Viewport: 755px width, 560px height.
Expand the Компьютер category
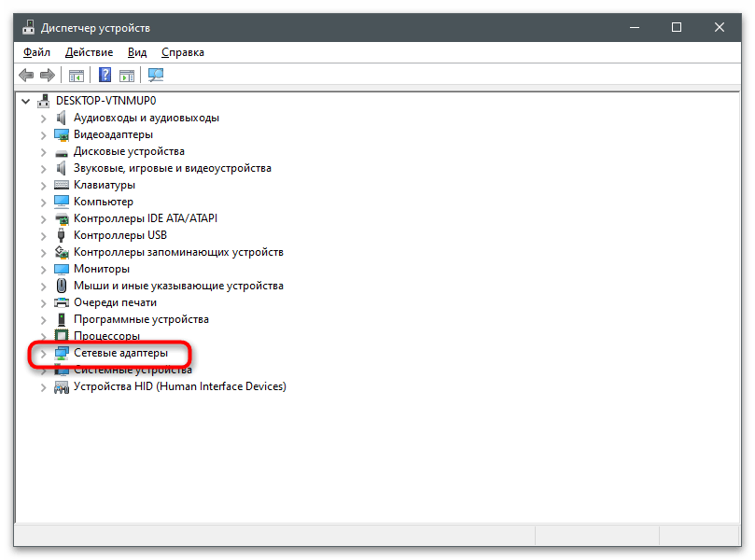pyautogui.click(x=43, y=203)
